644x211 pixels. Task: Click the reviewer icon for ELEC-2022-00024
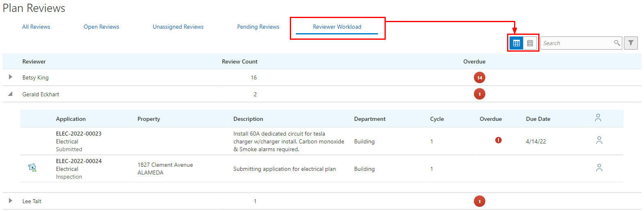599,168
